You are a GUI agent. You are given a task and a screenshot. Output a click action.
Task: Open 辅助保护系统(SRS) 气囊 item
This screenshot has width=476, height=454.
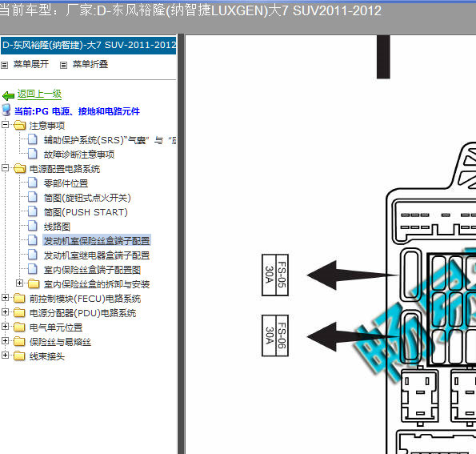click(110, 140)
